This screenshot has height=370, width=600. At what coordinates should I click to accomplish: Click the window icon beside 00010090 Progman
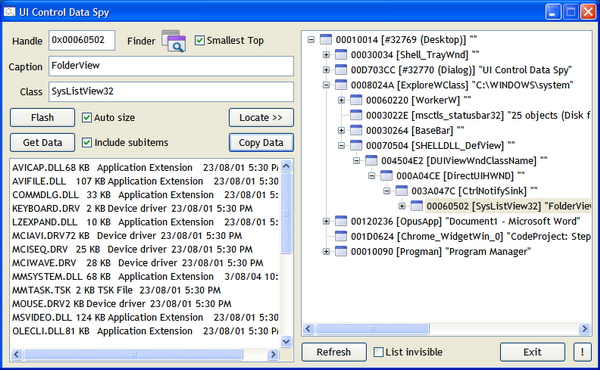click(x=341, y=251)
